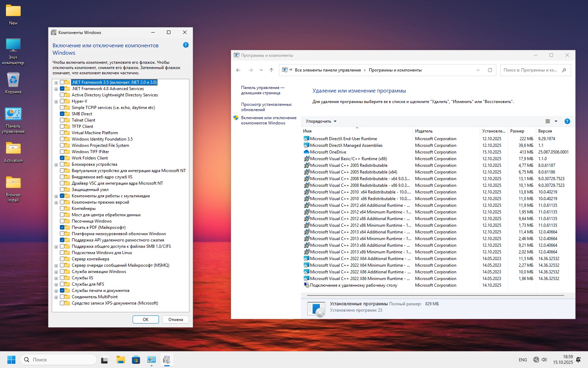Click the refresh button in address bar
This screenshot has height=368, width=588.
point(490,70)
